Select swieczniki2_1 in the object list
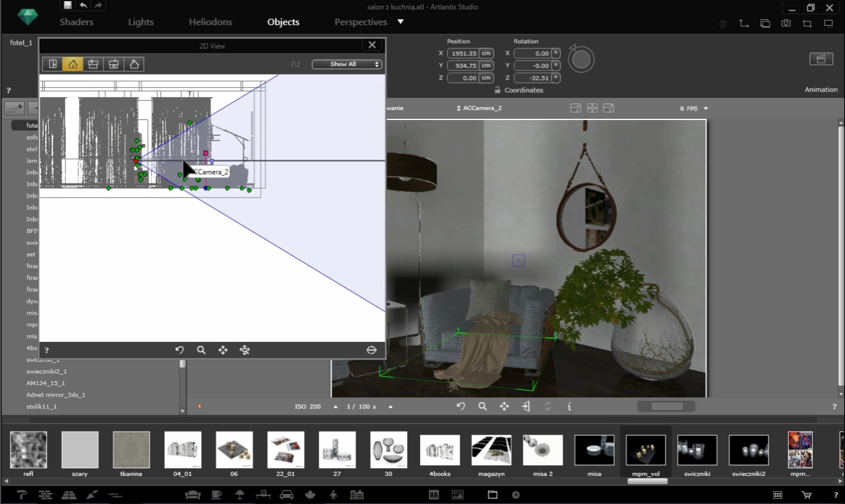Viewport: 845px width, 504px height. click(46, 371)
